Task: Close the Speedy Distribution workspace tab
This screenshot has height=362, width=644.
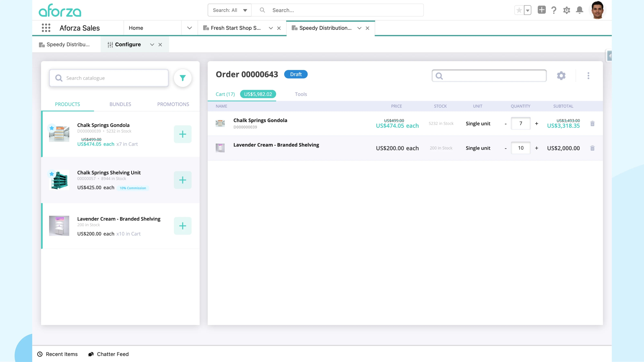Action: point(368,28)
